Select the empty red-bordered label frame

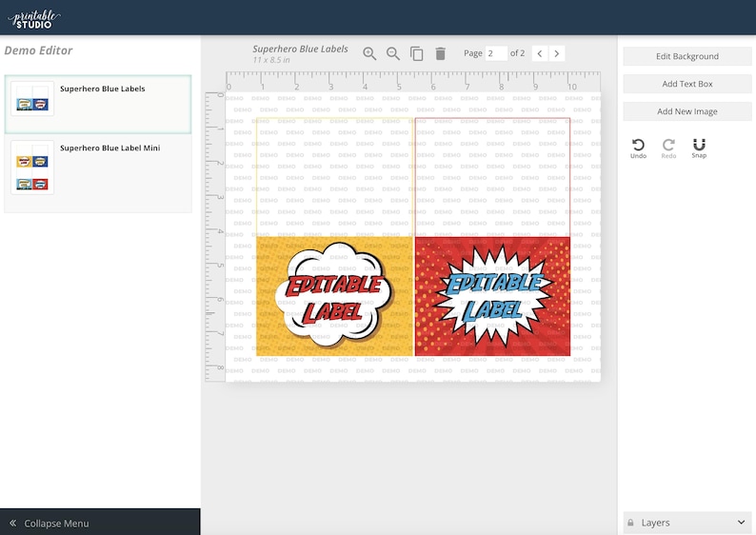coord(492,177)
